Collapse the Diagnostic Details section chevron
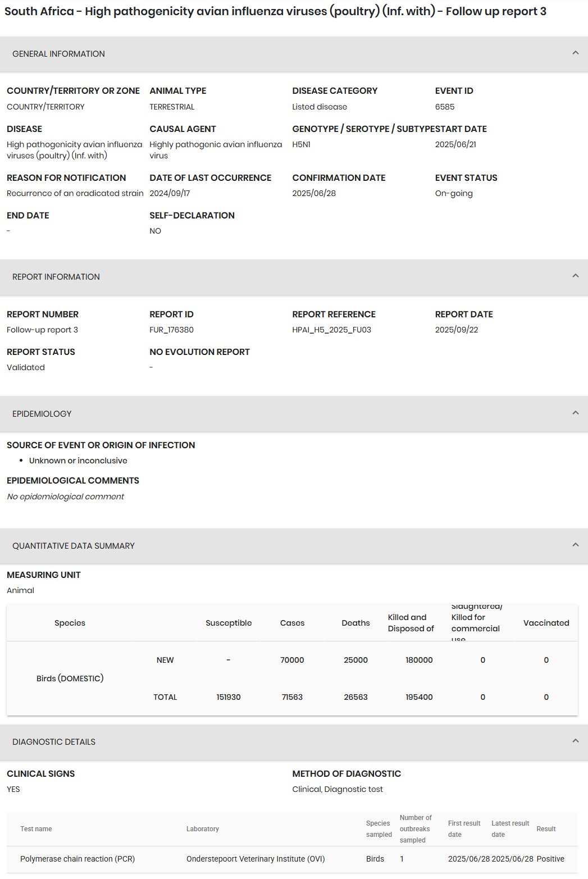 click(x=575, y=741)
